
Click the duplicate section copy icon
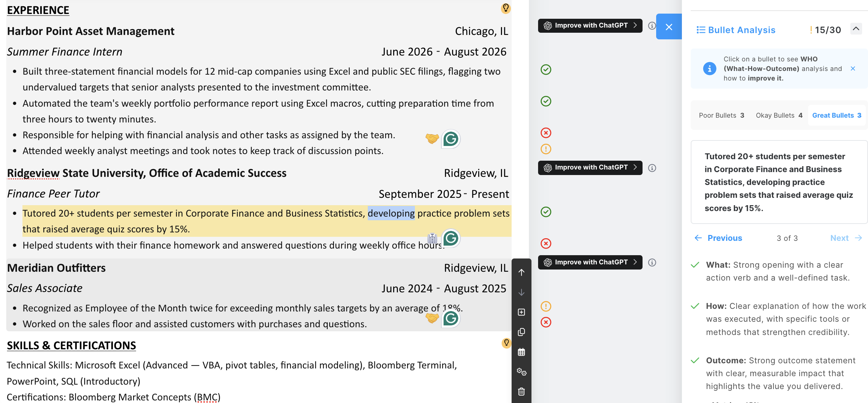tap(521, 332)
